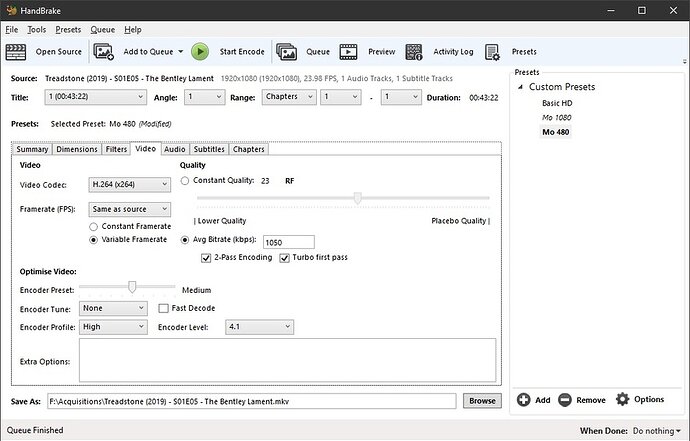Open the Activity Log icon

414,52
